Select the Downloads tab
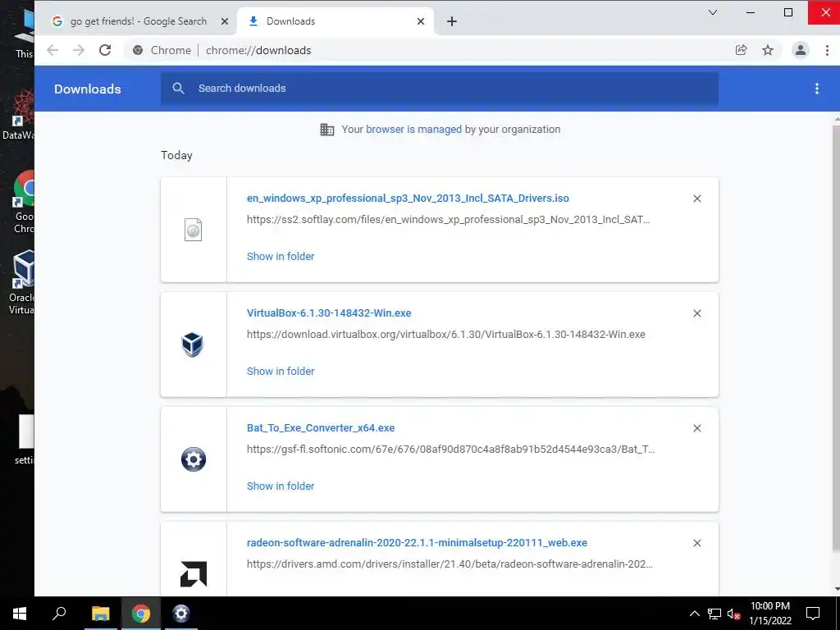The image size is (840, 630). point(336,21)
